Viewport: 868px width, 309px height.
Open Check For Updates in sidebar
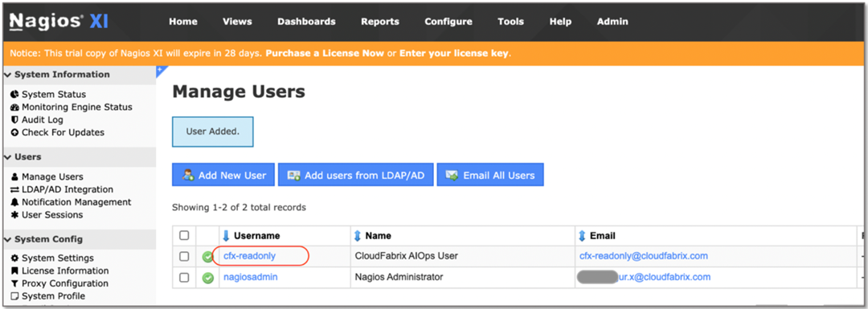63,132
